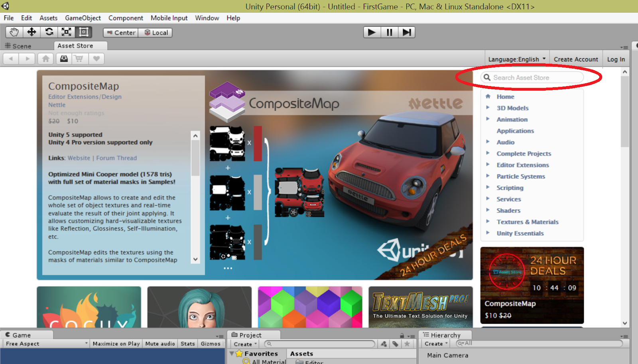Viewport: 638px width, 364px height.
Task: Open the Language:English dropdown
Action: 517,59
